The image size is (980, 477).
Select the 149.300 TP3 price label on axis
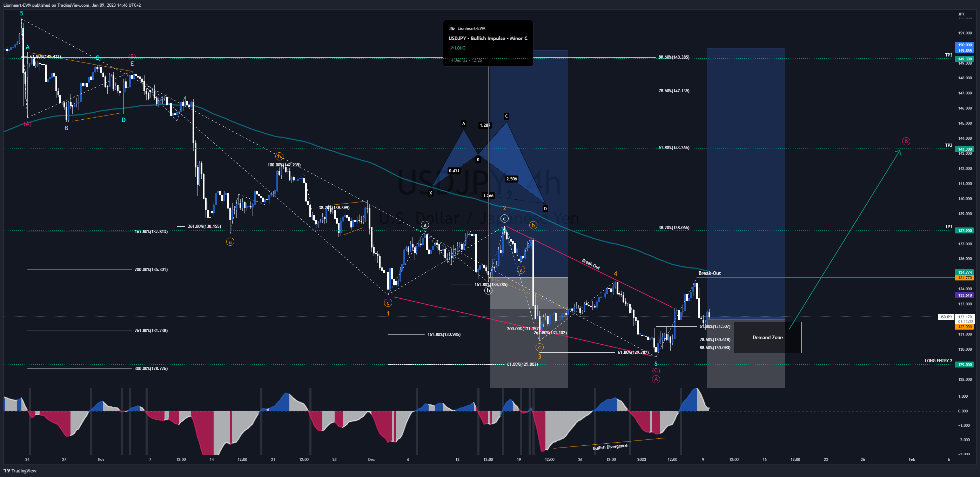pyautogui.click(x=965, y=59)
